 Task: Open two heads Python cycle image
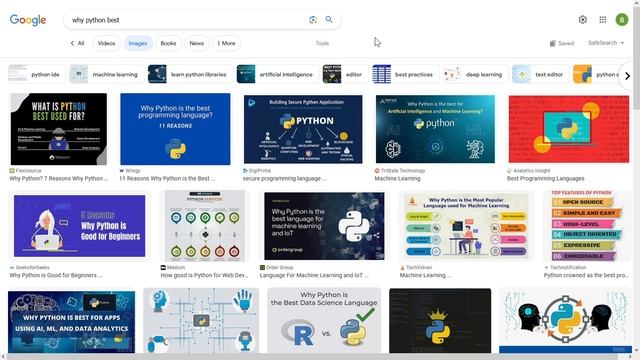pos(565,320)
